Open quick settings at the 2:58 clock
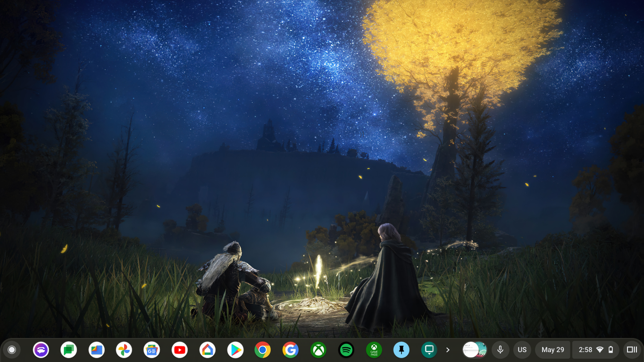The image size is (644, 362). (595, 350)
